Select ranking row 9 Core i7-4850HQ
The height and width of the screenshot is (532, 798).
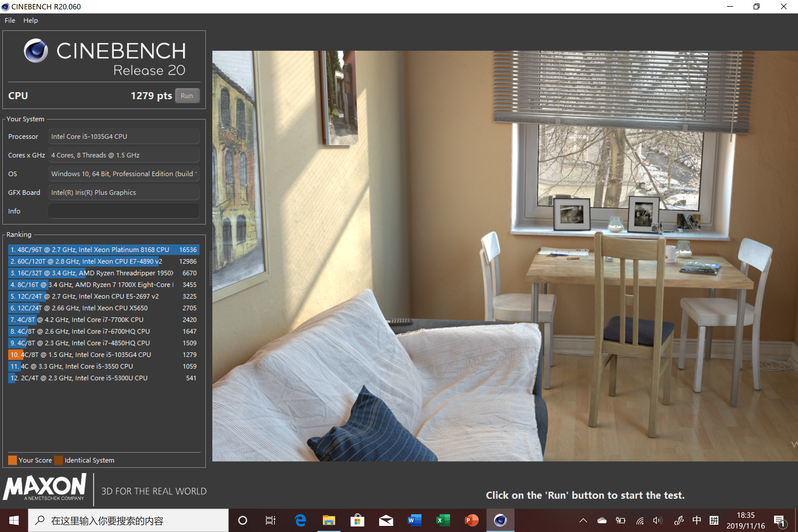pyautogui.click(x=104, y=343)
